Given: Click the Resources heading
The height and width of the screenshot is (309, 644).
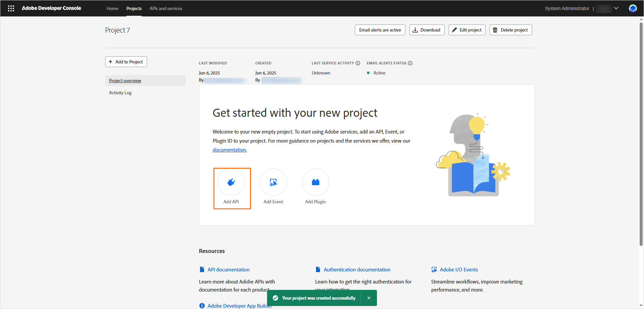Looking at the screenshot, I should 212,251.
